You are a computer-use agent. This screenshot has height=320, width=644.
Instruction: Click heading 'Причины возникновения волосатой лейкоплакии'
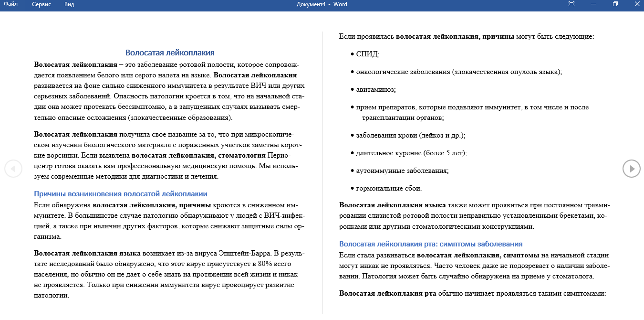[x=121, y=194]
